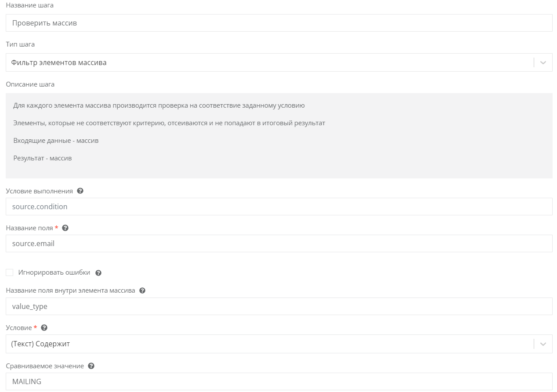
Task: Enable the Игнорировать ошибки checkbox
Action: (10, 272)
